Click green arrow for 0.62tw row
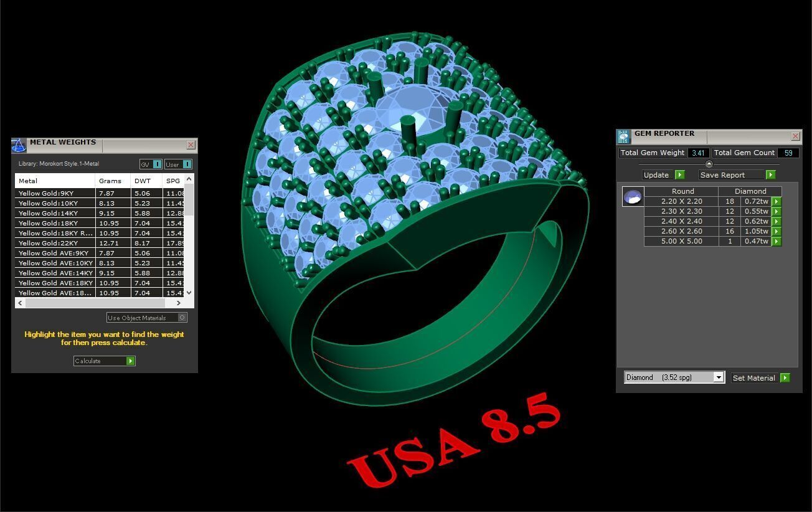This screenshot has height=512, width=812. (x=776, y=222)
